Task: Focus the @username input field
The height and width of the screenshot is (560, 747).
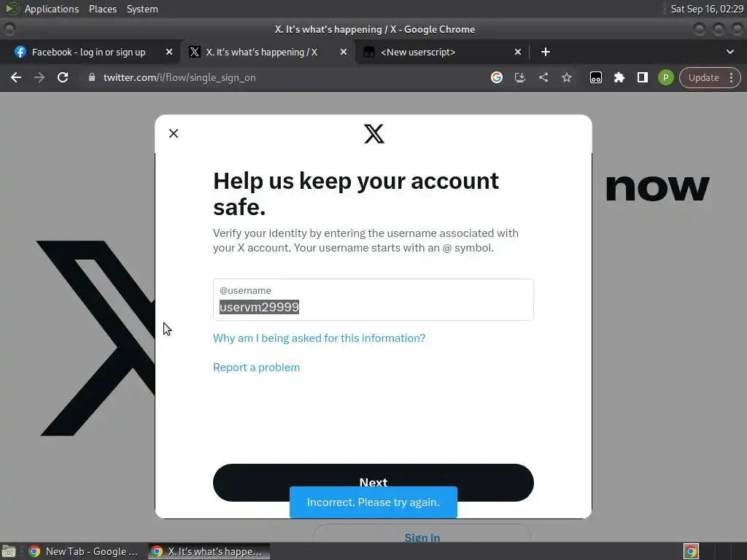Action: pos(373,300)
